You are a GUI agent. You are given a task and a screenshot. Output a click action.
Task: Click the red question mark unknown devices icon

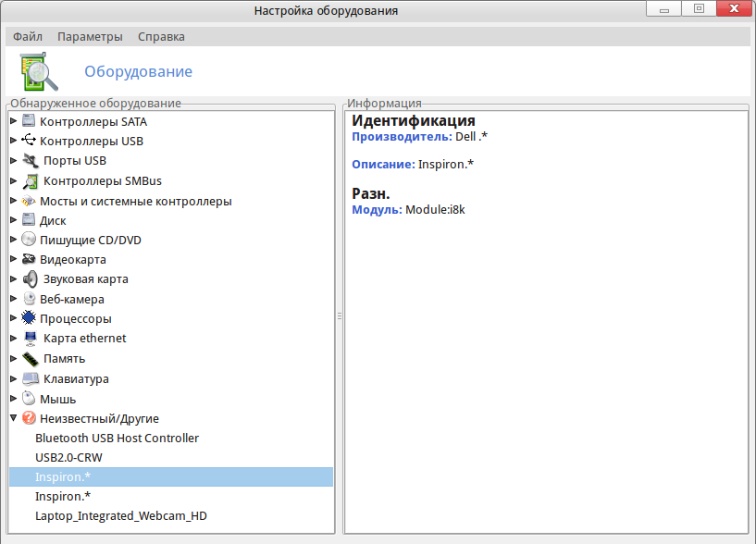tap(29, 417)
